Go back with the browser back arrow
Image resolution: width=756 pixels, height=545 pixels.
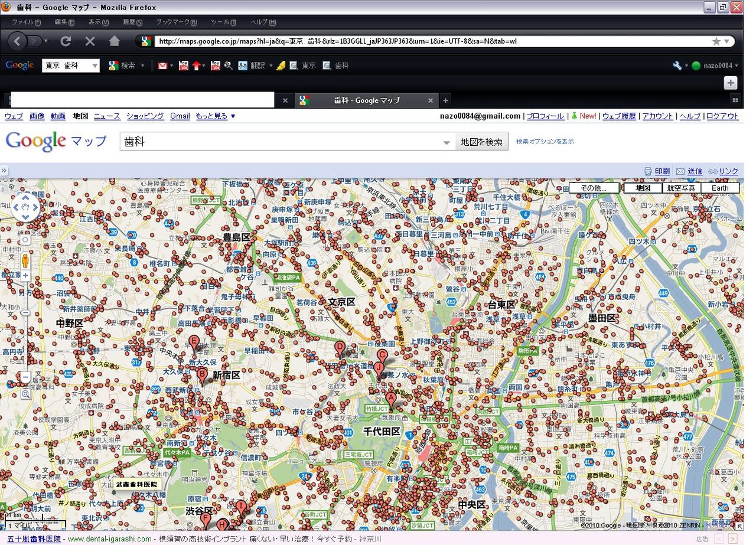point(17,41)
